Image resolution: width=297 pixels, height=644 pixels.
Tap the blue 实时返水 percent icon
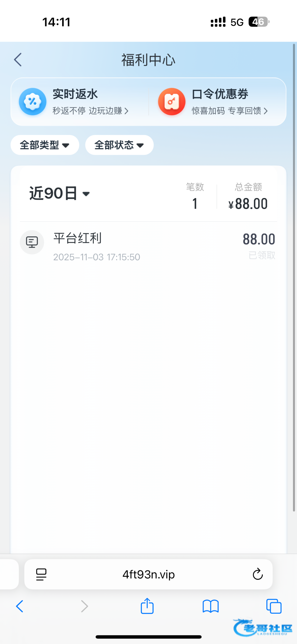click(x=33, y=102)
